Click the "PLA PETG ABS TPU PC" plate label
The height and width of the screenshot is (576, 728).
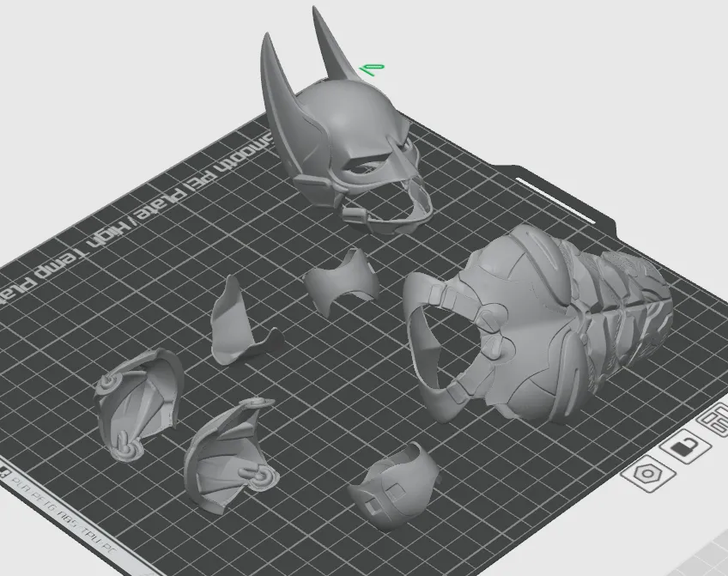63,514
